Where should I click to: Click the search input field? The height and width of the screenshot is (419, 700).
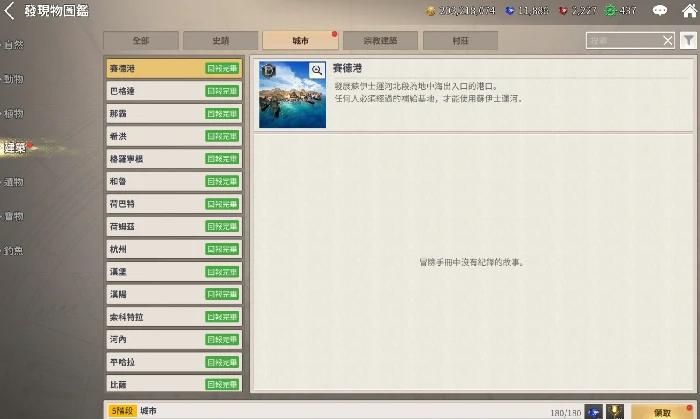[622, 40]
